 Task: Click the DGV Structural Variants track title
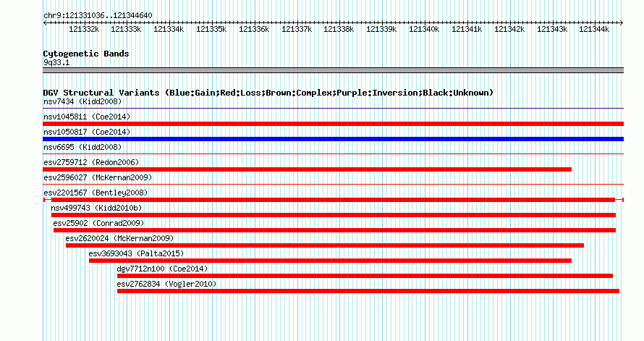[x=268, y=93]
